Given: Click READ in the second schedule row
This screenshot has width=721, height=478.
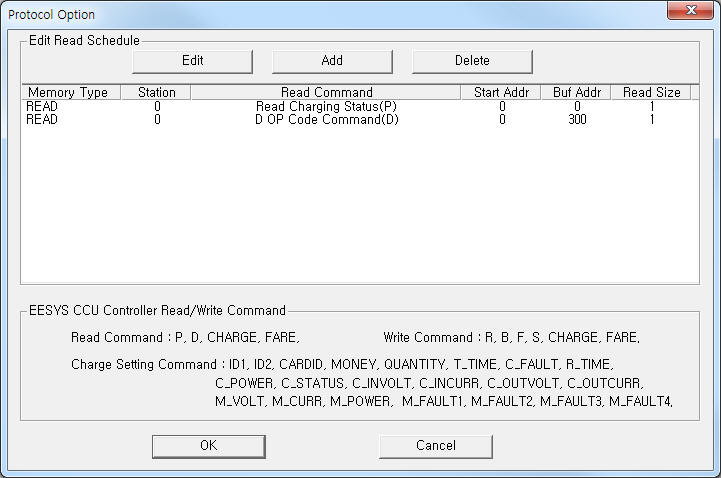Looking at the screenshot, I should (x=42, y=119).
